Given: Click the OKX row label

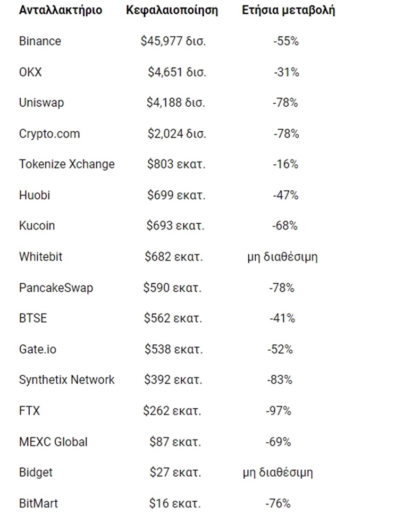Looking at the screenshot, I should click(x=30, y=72).
